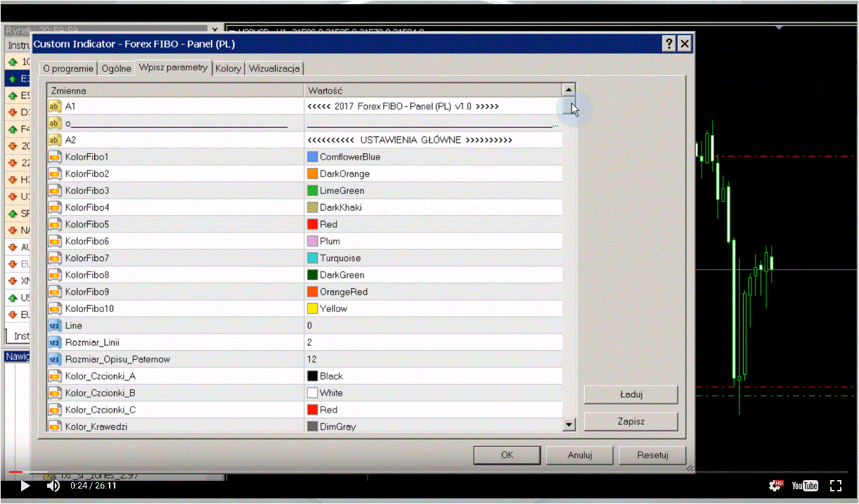Switch to the Ogólne tab
Viewport: 859px width, 504px height.
(x=116, y=68)
